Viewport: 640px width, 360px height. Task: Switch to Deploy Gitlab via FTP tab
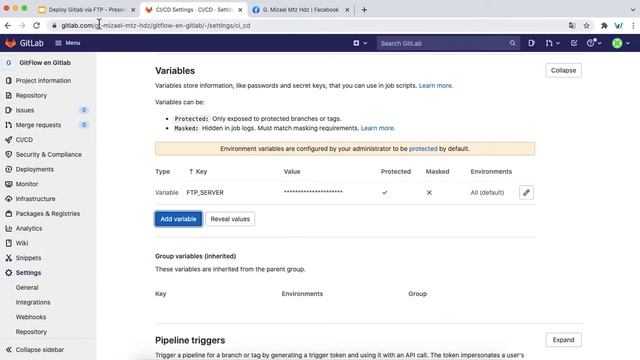[87, 9]
